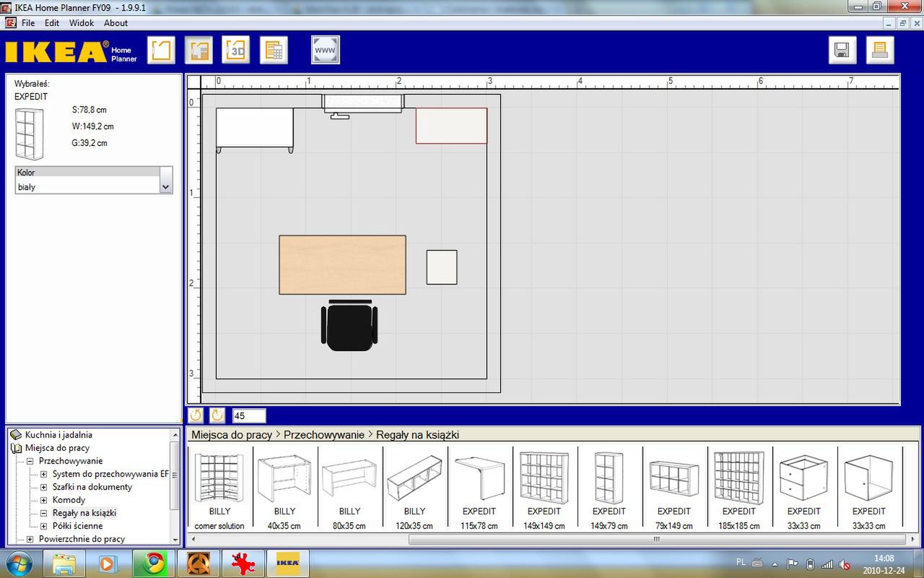The height and width of the screenshot is (578, 924).
Task: Click Miejsca do pracy in breadcrumb
Action: [232, 435]
